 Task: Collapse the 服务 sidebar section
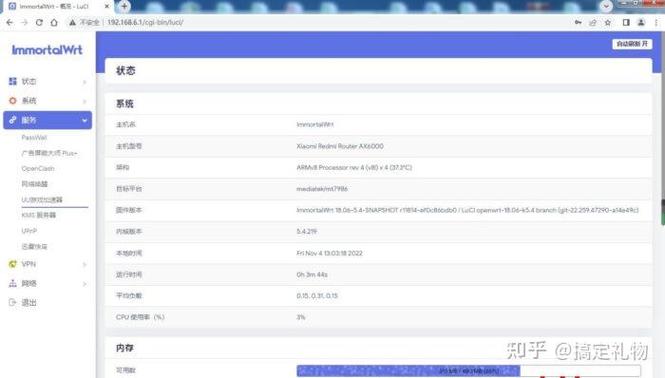pos(48,120)
